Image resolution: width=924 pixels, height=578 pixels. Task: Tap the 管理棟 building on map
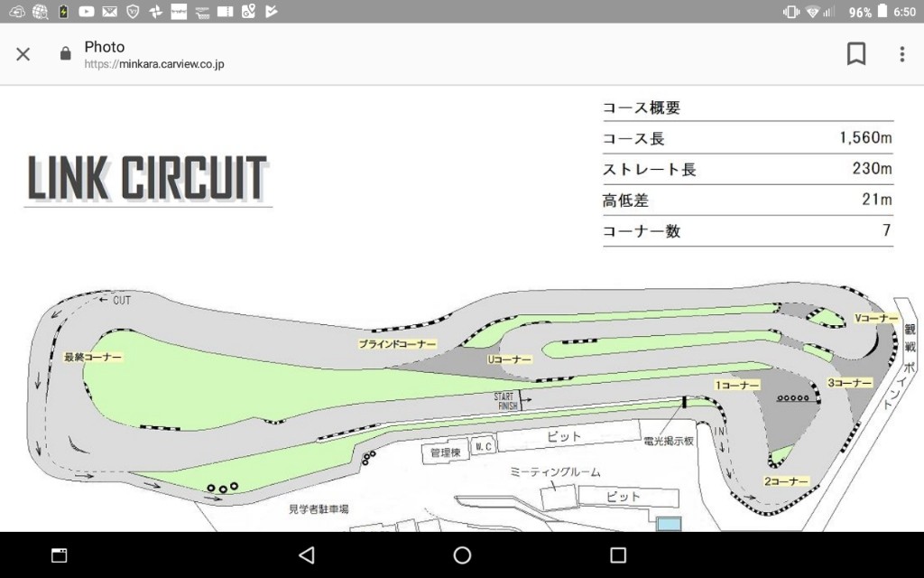pos(445,452)
